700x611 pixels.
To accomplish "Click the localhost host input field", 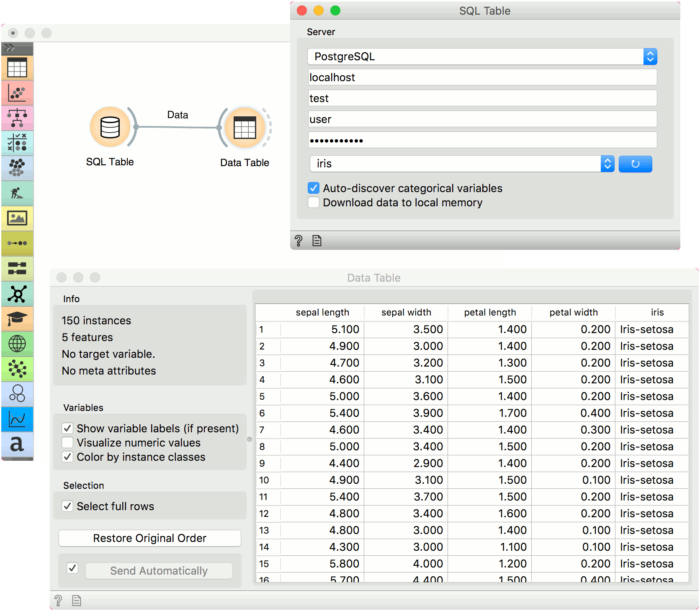I will pos(482,77).
